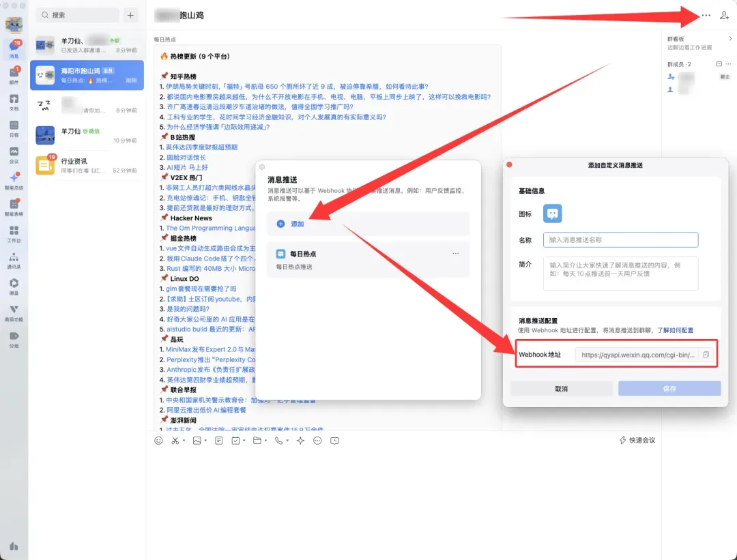Click the user avatar at sidebar top

[14, 25]
